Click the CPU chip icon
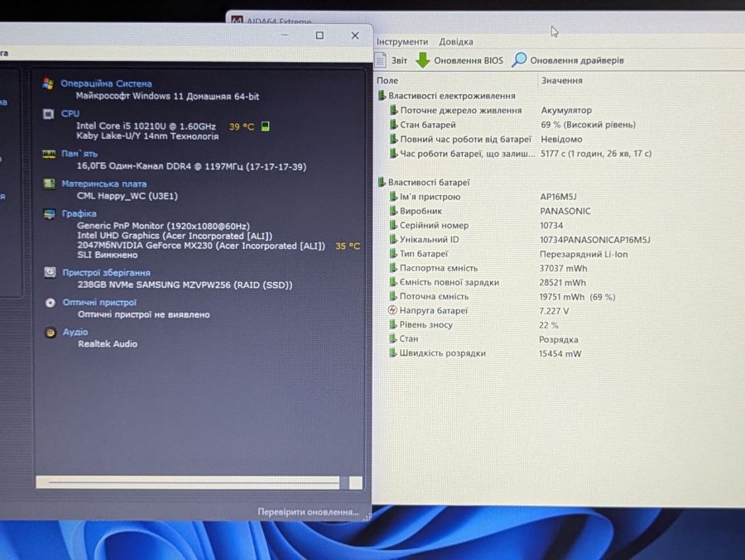Viewport: 745px width, 560px height. click(x=49, y=114)
